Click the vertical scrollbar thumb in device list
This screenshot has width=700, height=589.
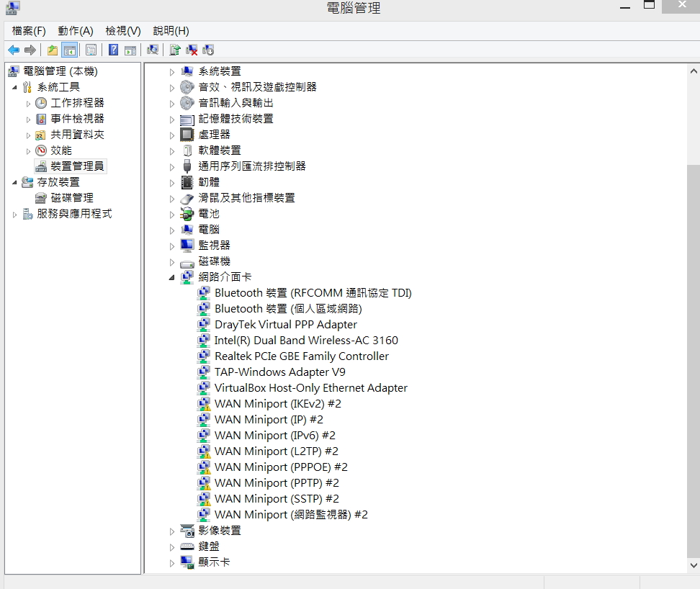coord(694,361)
